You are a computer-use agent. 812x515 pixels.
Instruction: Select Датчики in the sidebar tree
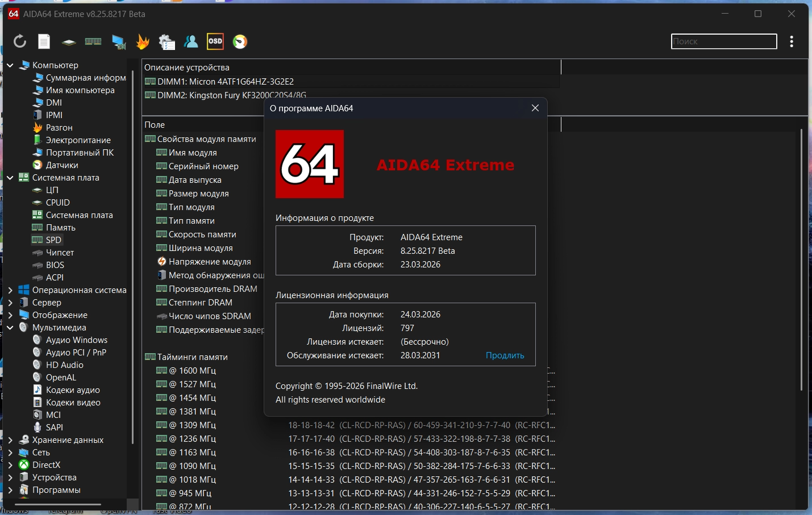[x=62, y=165]
